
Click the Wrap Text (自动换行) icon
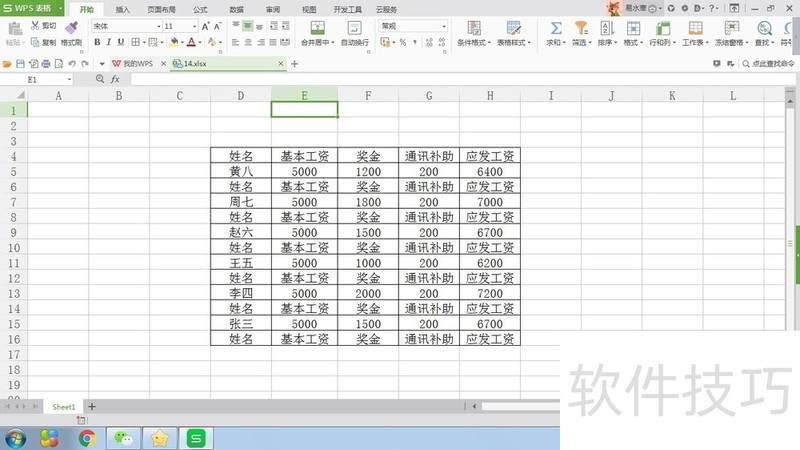pyautogui.click(x=354, y=28)
